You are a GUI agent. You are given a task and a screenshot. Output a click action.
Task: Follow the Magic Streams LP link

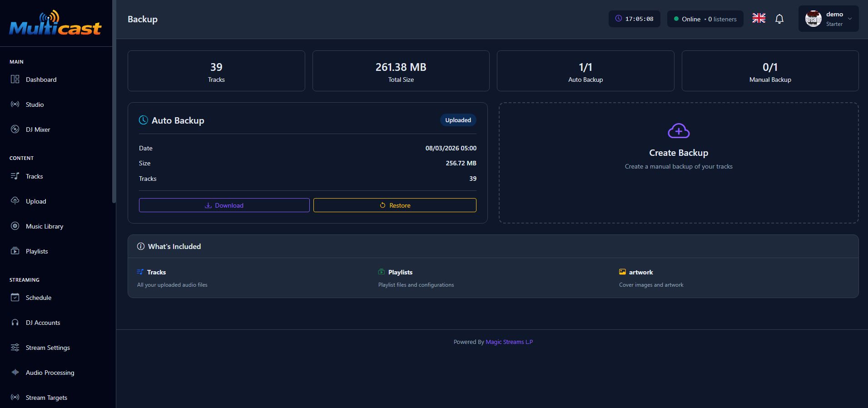click(509, 342)
